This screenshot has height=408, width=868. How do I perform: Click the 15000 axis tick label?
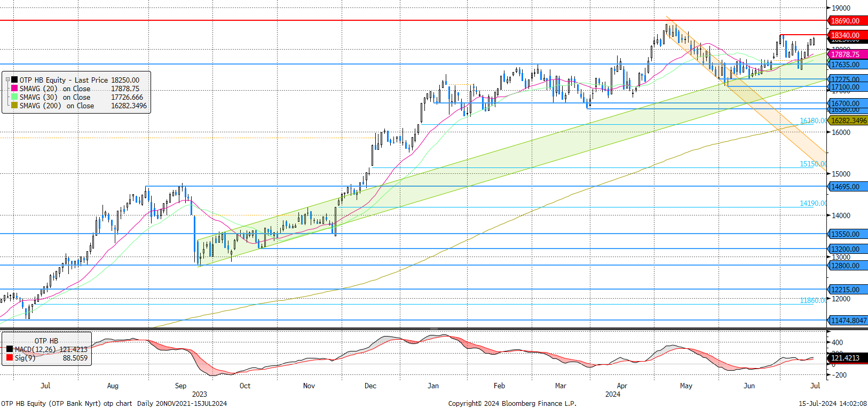click(841, 174)
